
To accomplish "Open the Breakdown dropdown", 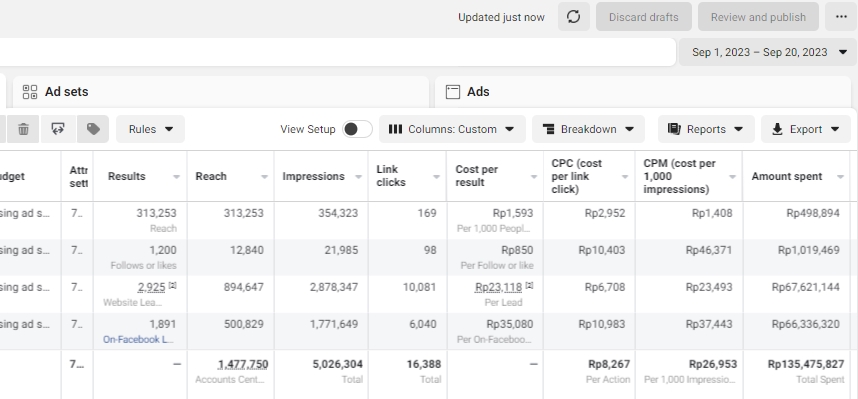I will [588, 129].
